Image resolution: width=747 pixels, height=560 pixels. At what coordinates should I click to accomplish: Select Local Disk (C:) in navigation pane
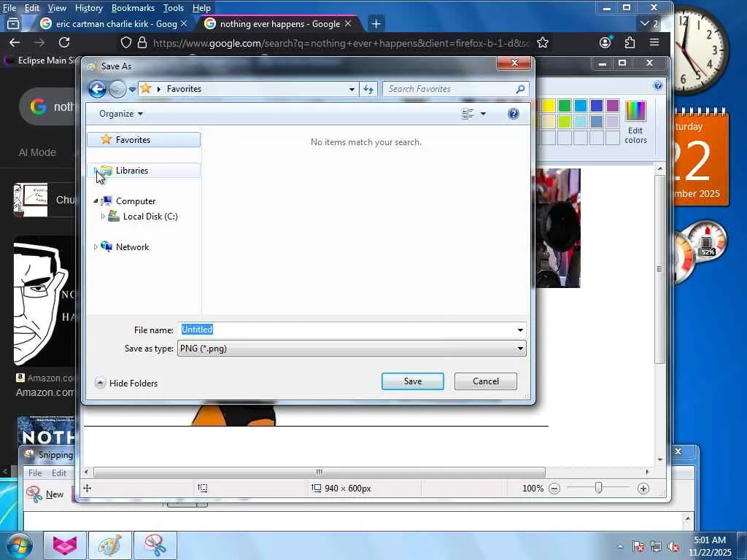pos(150,216)
